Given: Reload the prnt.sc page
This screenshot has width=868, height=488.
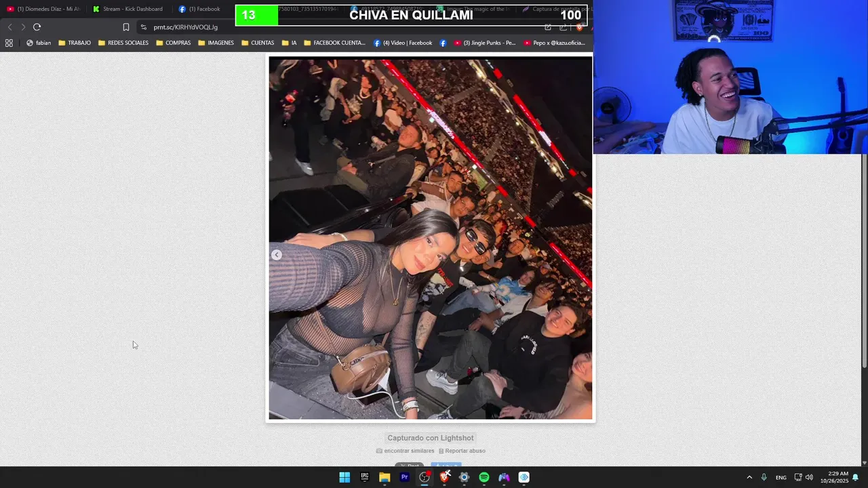Looking at the screenshot, I should [x=37, y=27].
